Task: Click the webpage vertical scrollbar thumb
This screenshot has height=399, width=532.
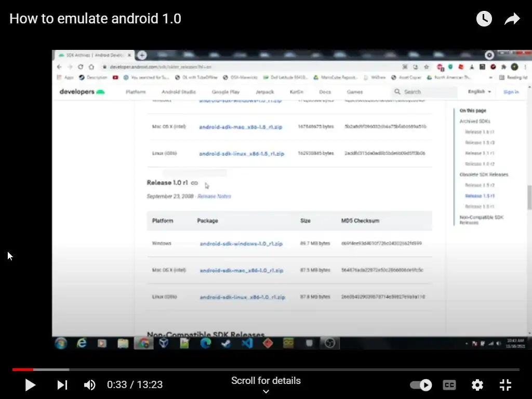Action: (x=529, y=197)
